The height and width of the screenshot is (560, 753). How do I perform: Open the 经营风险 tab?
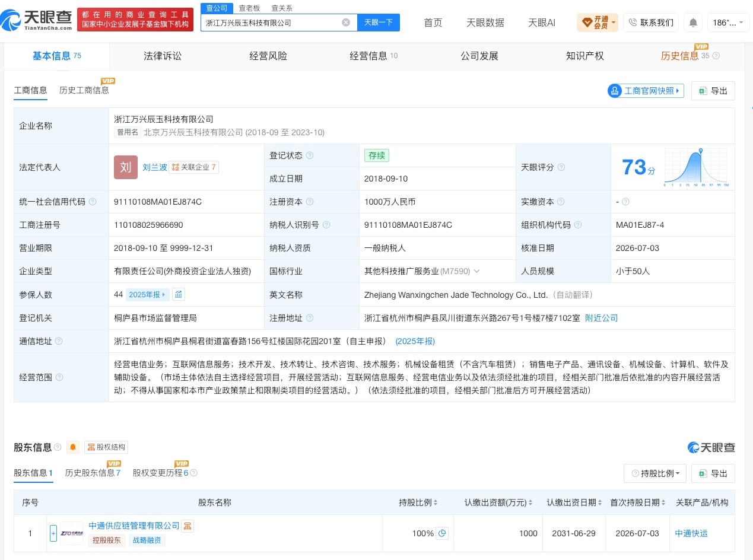[268, 56]
